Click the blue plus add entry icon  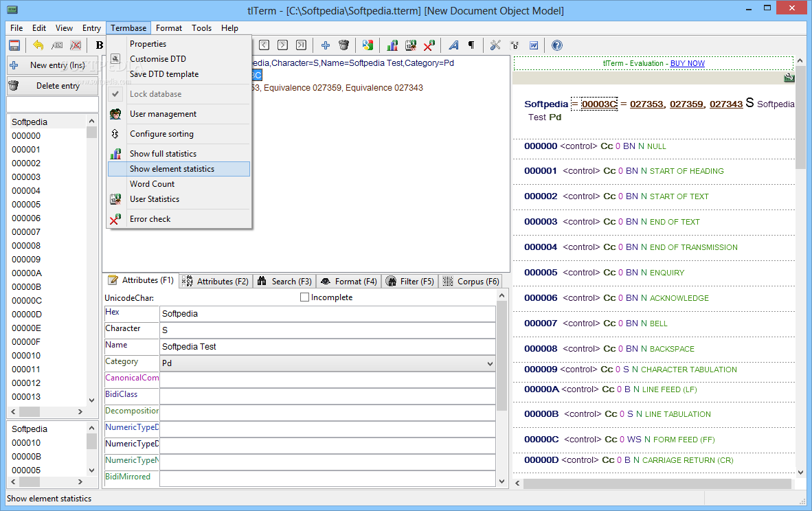pyautogui.click(x=325, y=45)
